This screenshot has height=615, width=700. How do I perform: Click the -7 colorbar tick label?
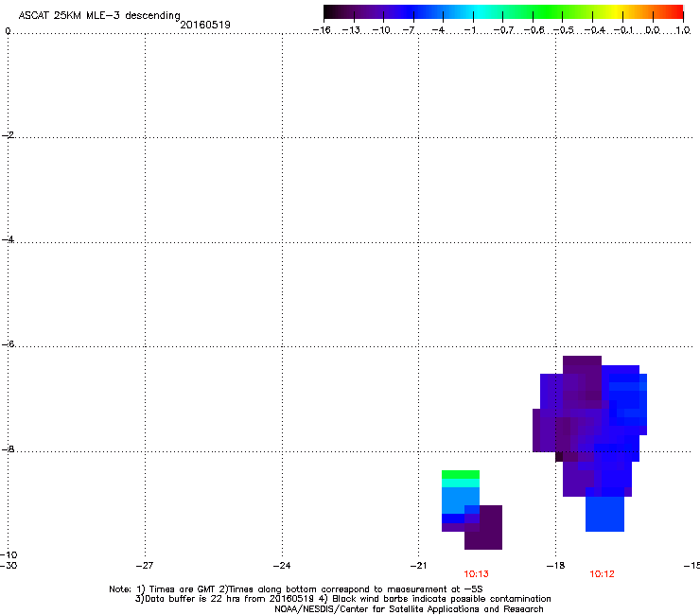(409, 30)
